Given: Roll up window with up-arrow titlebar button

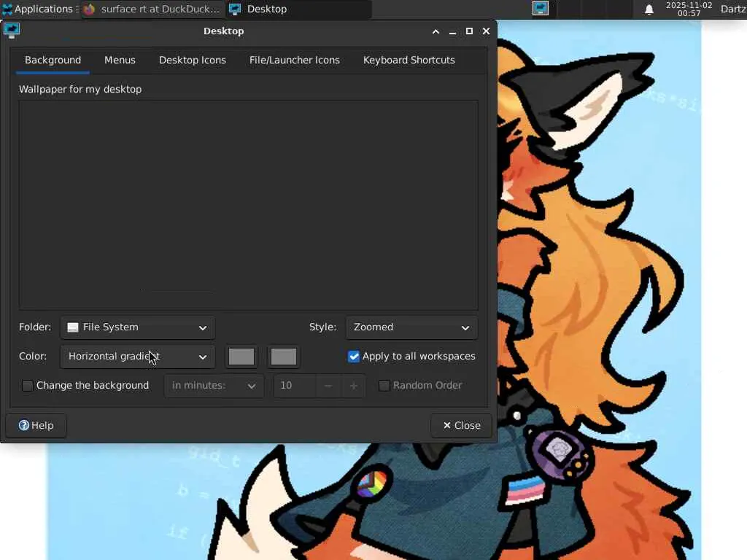Looking at the screenshot, I should point(436,31).
